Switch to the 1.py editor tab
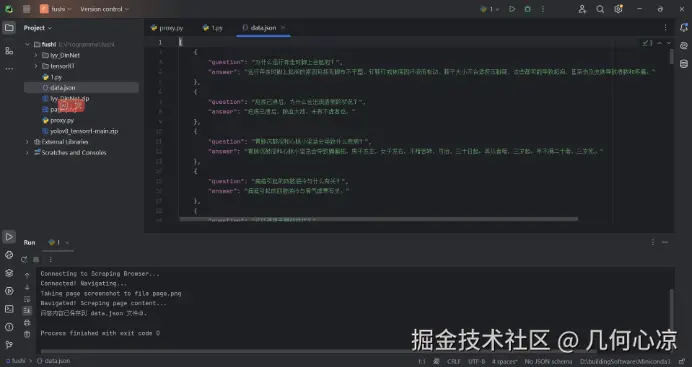692x367 pixels. [213, 28]
